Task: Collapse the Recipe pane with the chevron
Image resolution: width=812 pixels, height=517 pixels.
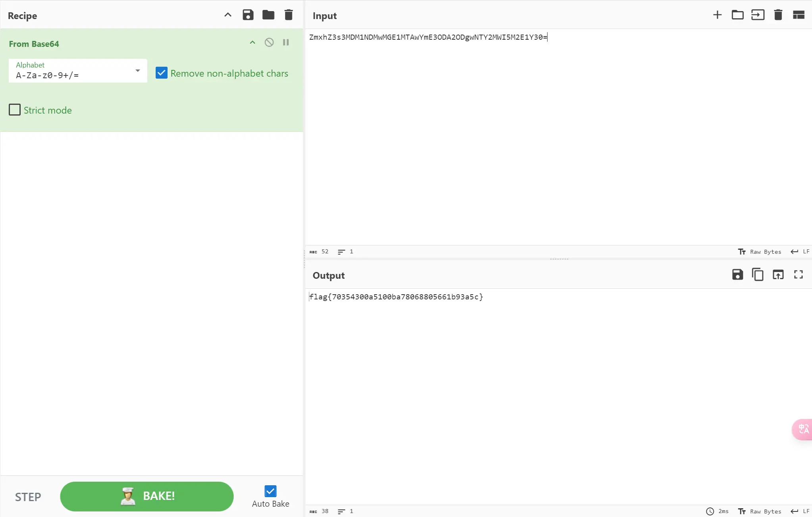Action: [228, 15]
